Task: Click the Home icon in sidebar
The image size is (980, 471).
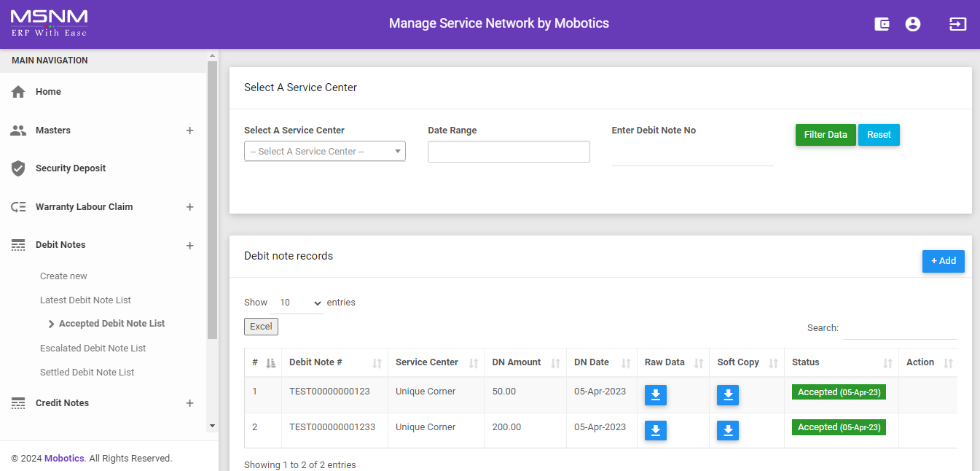Action: 18,92
